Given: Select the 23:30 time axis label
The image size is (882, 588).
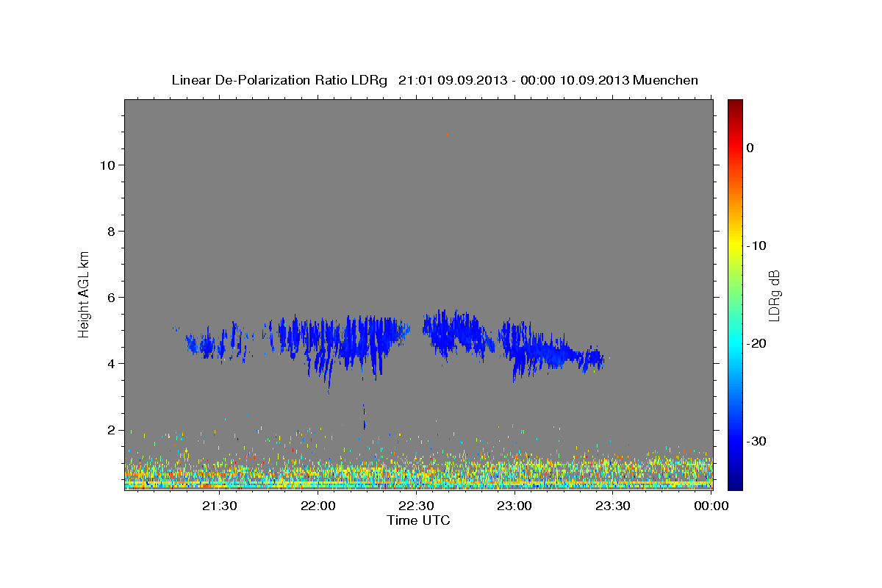Looking at the screenshot, I should [612, 506].
